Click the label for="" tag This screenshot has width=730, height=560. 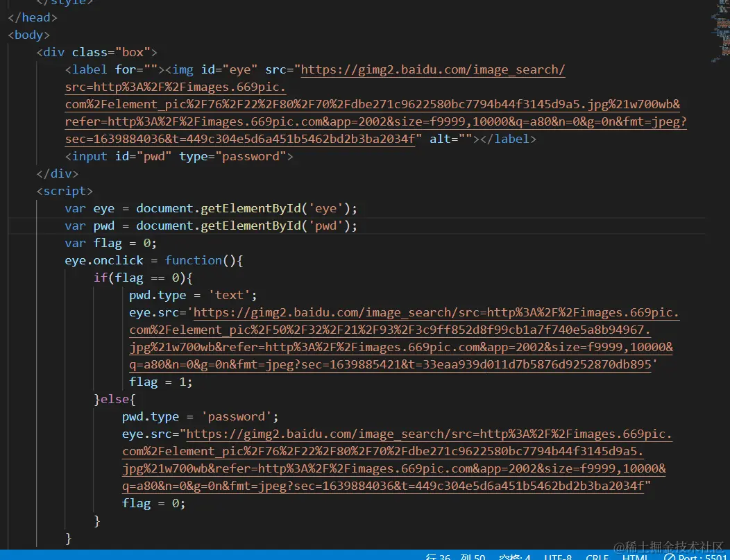[x=114, y=70]
